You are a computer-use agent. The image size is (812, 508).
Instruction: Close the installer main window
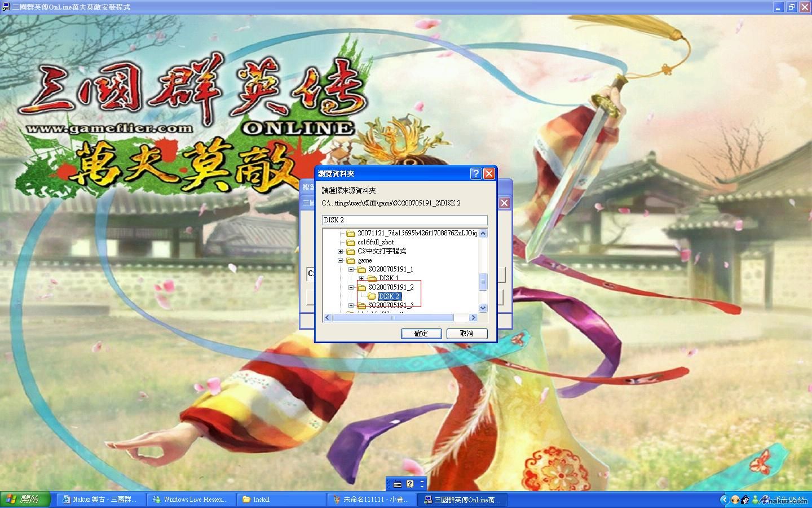point(805,7)
